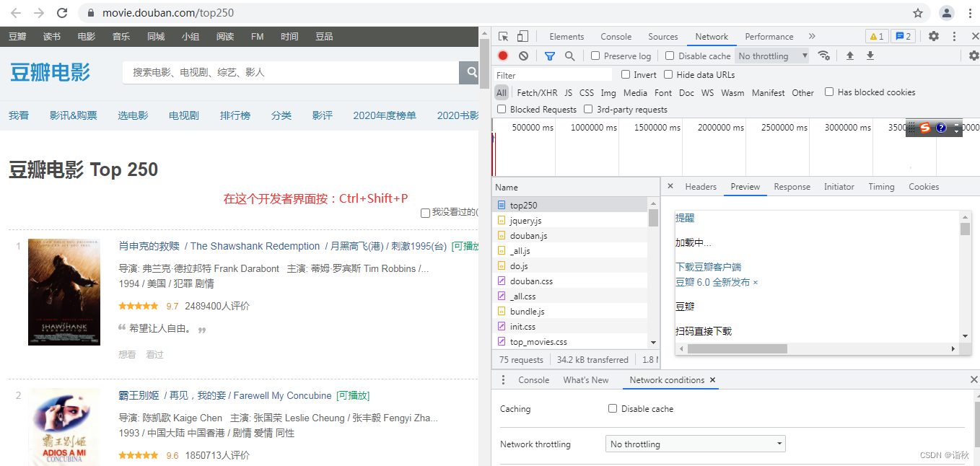Expand more DevTools tabs chevron
980x466 pixels.
tap(812, 36)
